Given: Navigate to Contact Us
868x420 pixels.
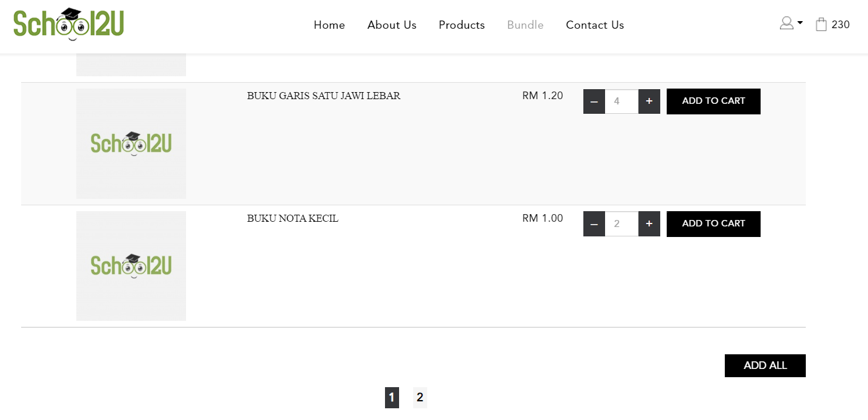Looking at the screenshot, I should point(595,25).
